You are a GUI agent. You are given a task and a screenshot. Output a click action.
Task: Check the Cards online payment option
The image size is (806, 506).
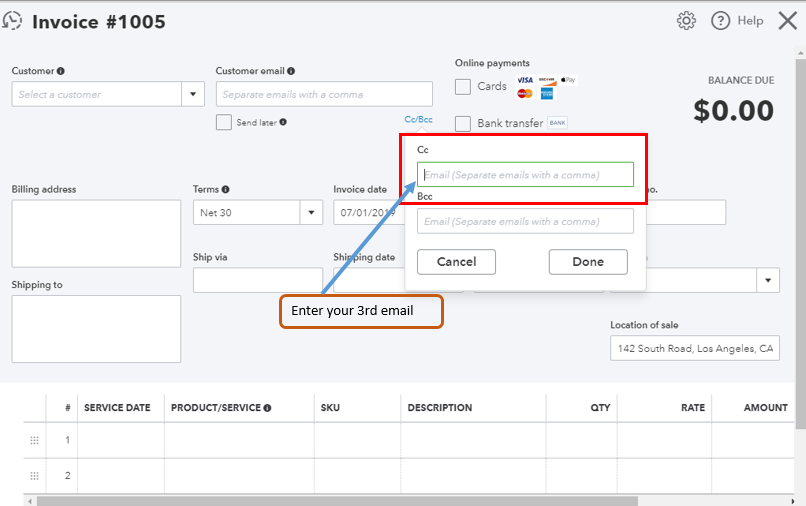[x=463, y=86]
